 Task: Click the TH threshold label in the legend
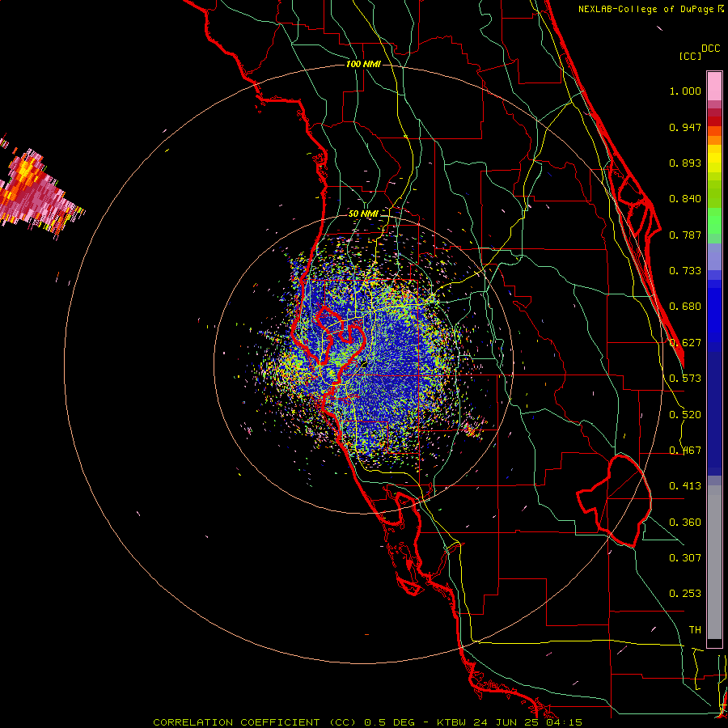(x=695, y=630)
